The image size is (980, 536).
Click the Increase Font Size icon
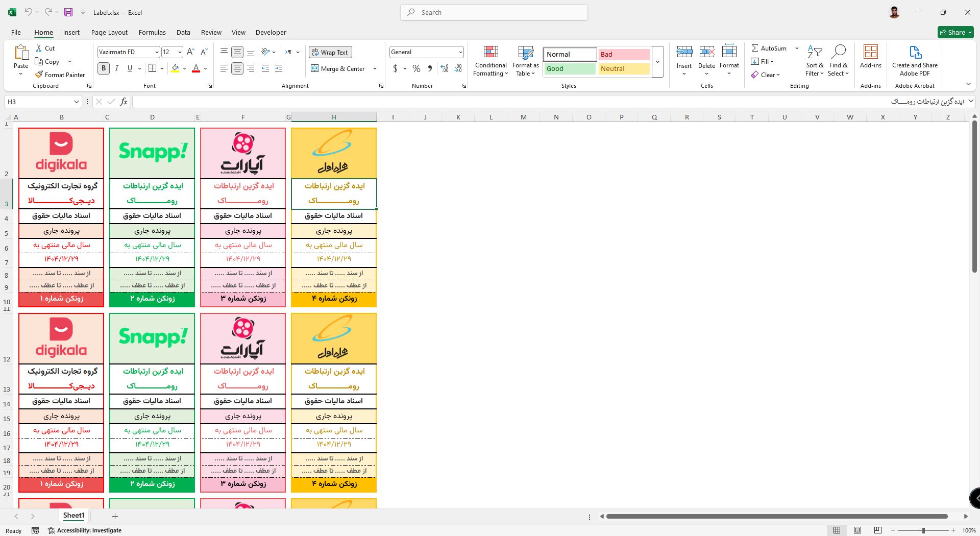click(190, 52)
